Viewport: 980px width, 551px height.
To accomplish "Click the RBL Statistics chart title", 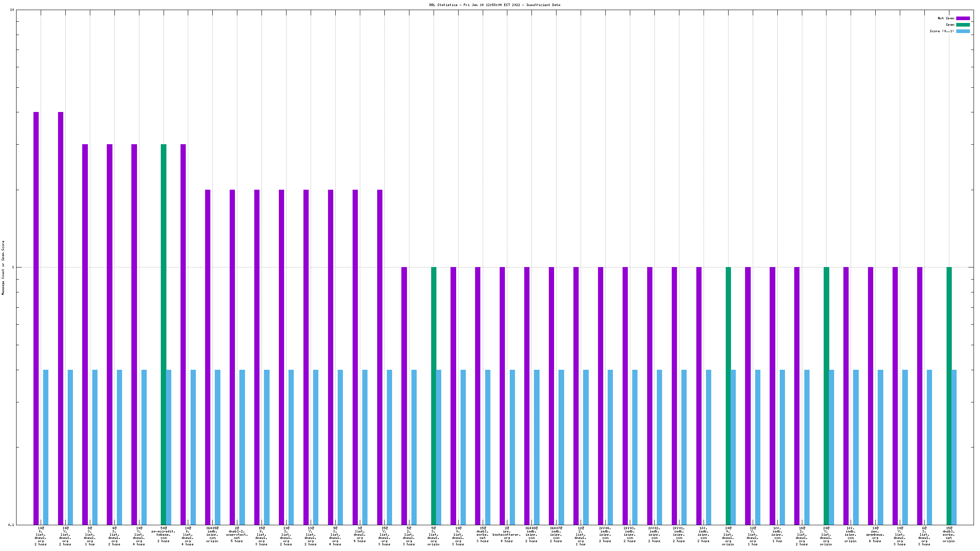I will [494, 5].
